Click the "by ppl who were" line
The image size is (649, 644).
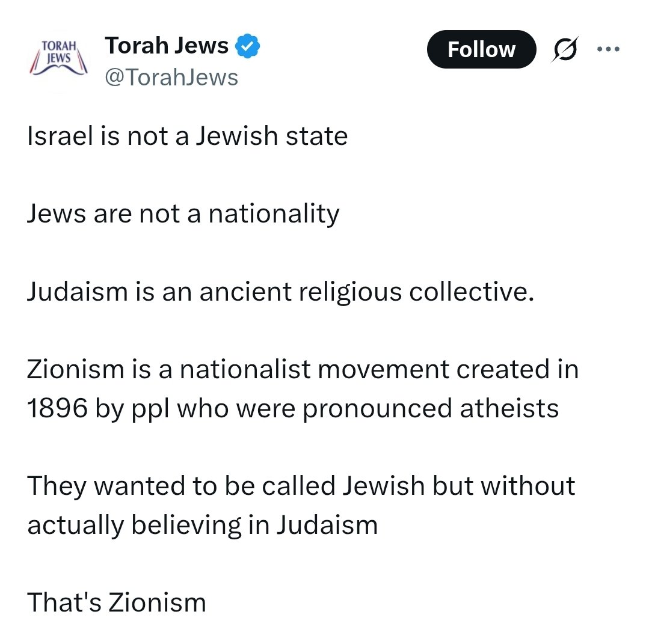point(293,408)
